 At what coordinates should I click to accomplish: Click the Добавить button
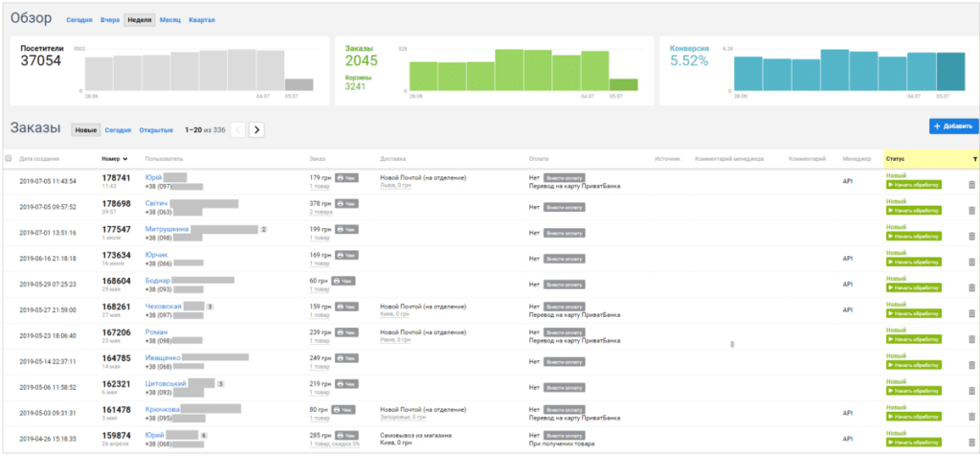click(x=952, y=126)
